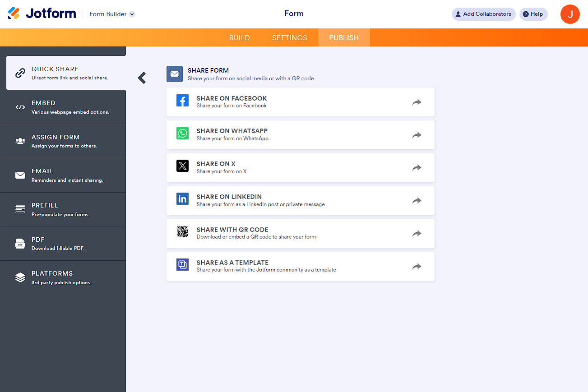Image resolution: width=588 pixels, height=392 pixels.
Task: Click the Facebook logo icon
Action: [182, 101]
